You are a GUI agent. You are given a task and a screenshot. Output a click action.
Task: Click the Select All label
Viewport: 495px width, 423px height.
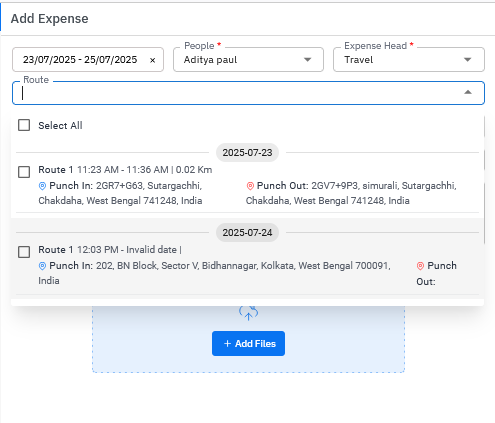(x=60, y=126)
